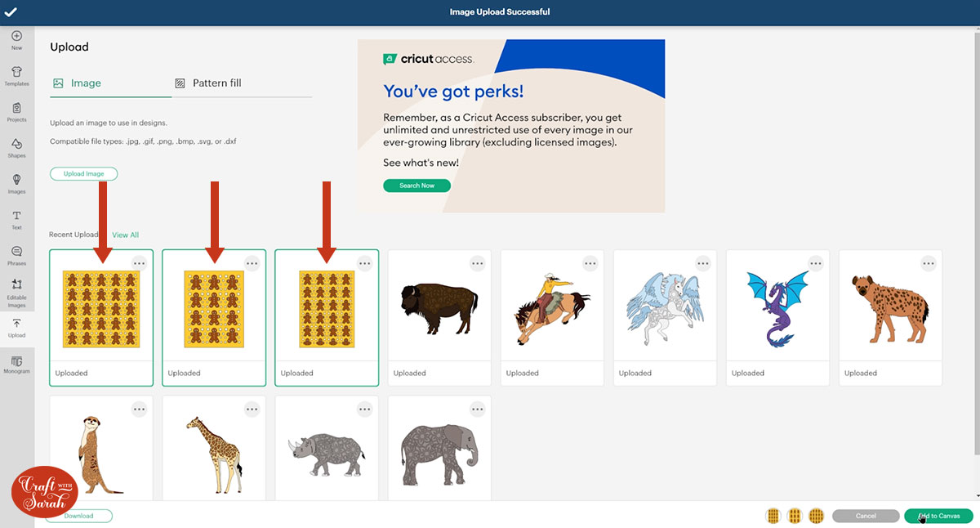This screenshot has height=528, width=980.
Task: Select the Image tab
Action: [86, 83]
